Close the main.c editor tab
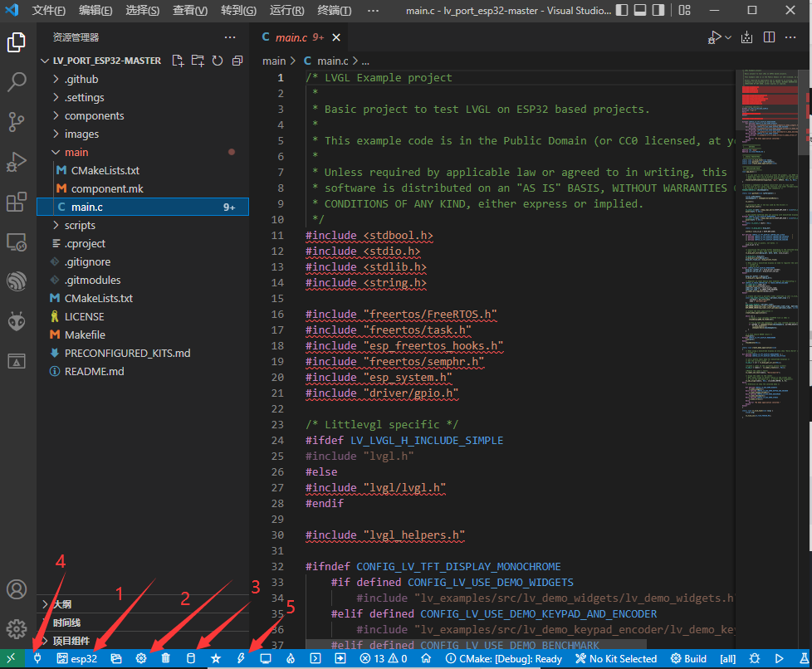The image size is (812, 669). point(336,37)
